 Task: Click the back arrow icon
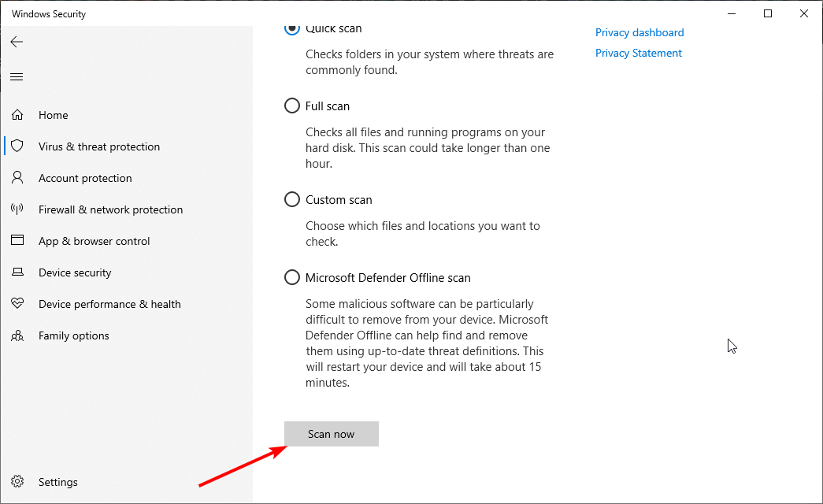(x=17, y=42)
